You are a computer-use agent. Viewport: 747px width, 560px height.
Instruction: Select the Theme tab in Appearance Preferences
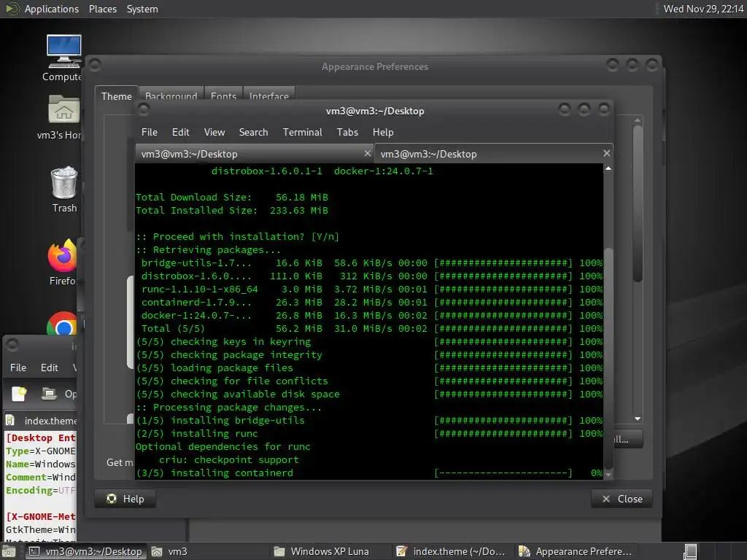pos(116,96)
